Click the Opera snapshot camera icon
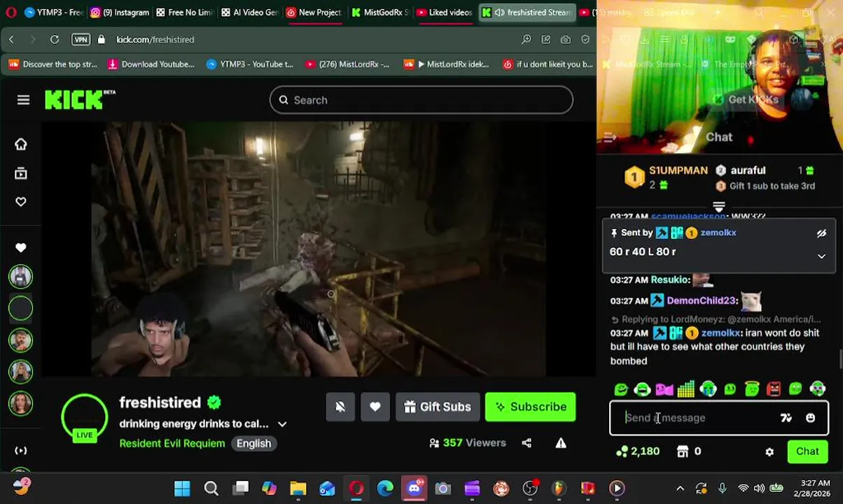Viewport: 843px width, 504px height. (x=565, y=39)
